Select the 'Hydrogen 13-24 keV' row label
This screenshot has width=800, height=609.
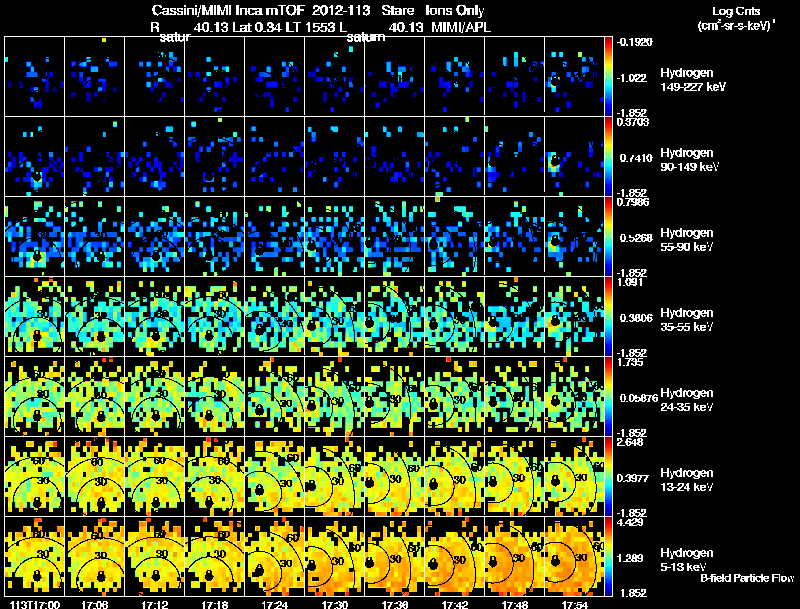coord(687,480)
